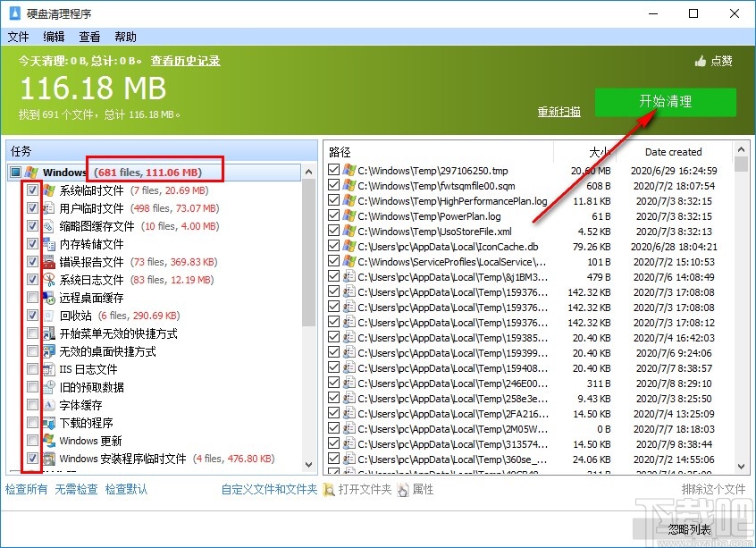
Task: Enable the 字体缓存 checkbox
Action: click(32, 405)
